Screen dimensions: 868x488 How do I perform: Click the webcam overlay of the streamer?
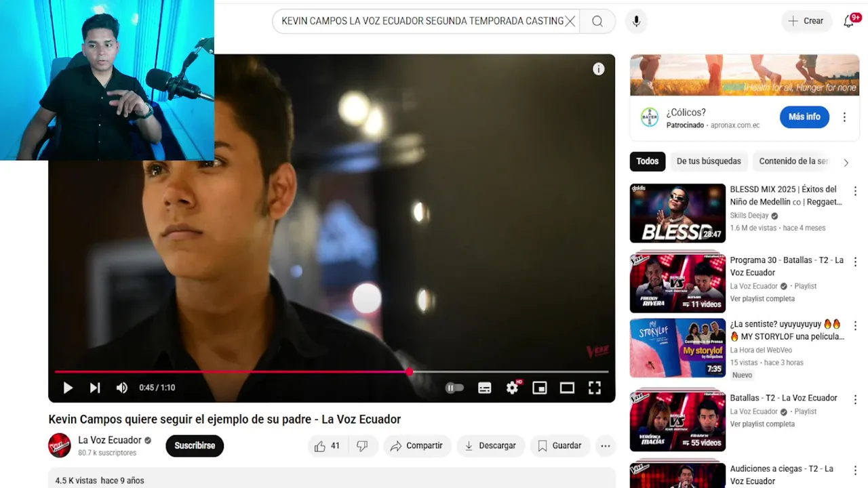[107, 80]
